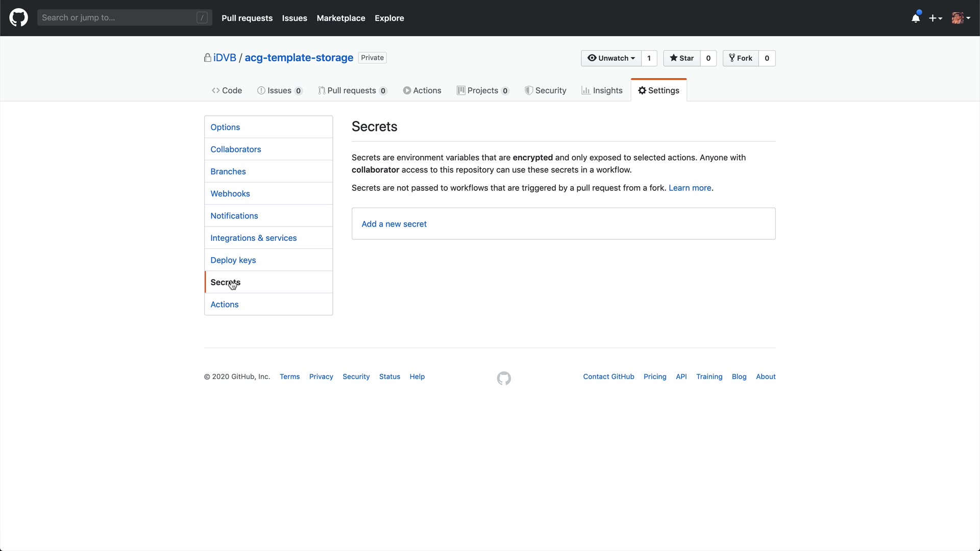This screenshot has height=551, width=980.
Task: Click the GitHub Octocat logo in header
Action: click(x=19, y=18)
